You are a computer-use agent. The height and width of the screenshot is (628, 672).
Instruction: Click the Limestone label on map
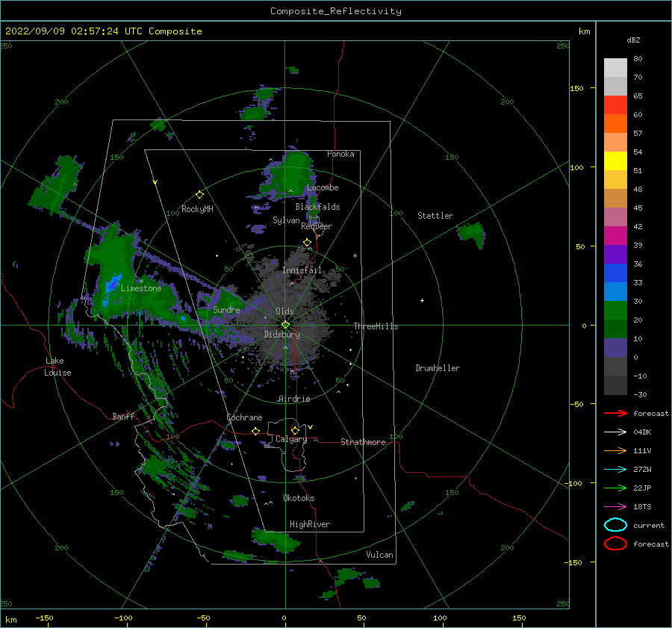tap(141, 288)
